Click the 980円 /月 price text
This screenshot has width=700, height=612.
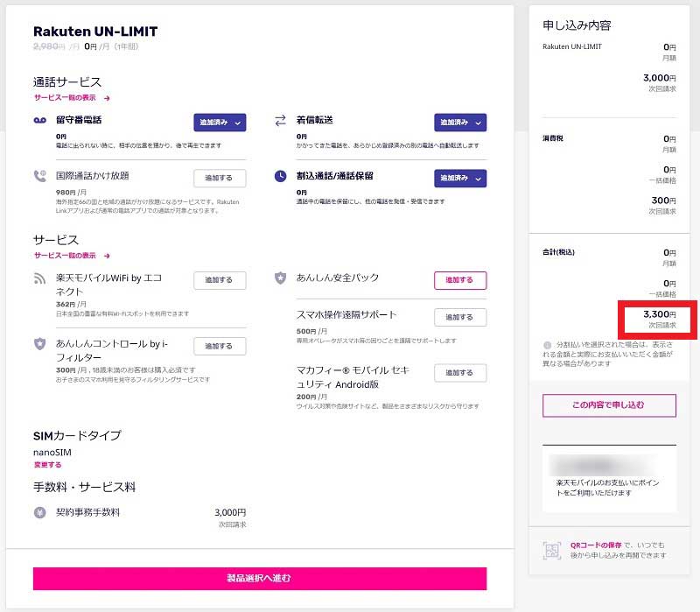click(x=71, y=193)
